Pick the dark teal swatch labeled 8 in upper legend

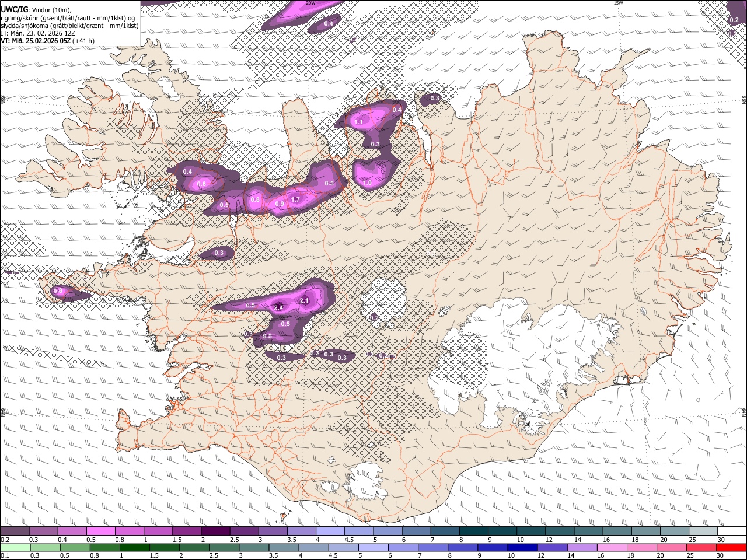tap(474, 531)
